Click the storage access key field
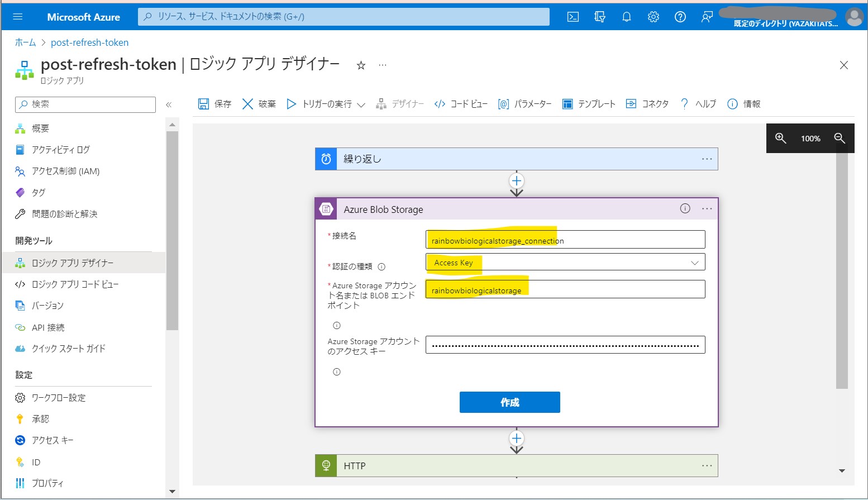The height and width of the screenshot is (500, 868). 565,345
